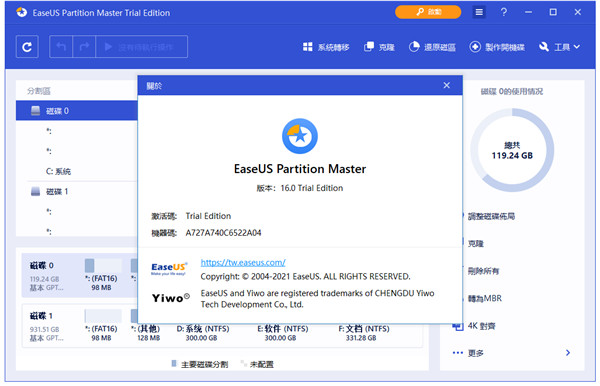Viewport: 600px width, 386px height.
Task: Click 克隆 in the right side panel
Action: [x=476, y=243]
